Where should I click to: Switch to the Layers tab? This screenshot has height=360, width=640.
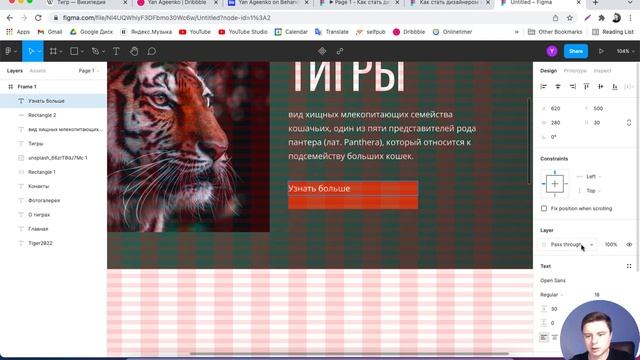(x=15, y=71)
